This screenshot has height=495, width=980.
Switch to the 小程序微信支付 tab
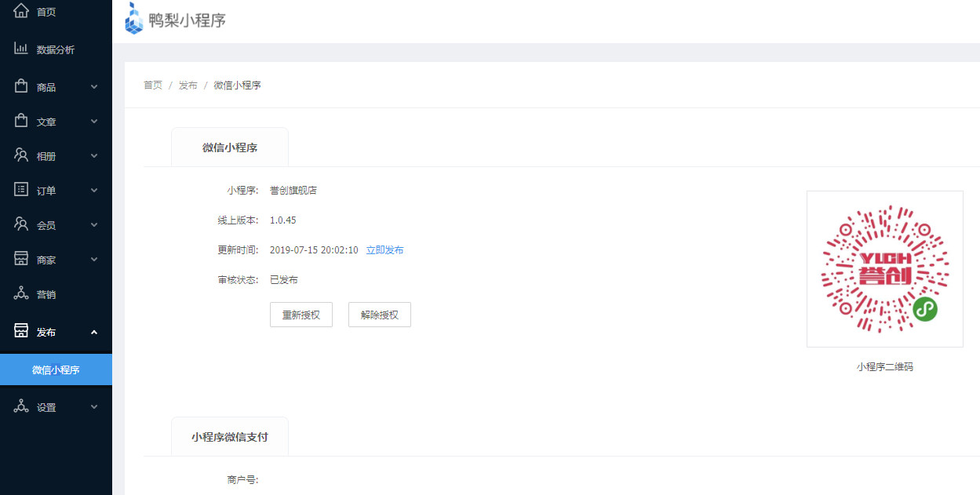click(230, 436)
